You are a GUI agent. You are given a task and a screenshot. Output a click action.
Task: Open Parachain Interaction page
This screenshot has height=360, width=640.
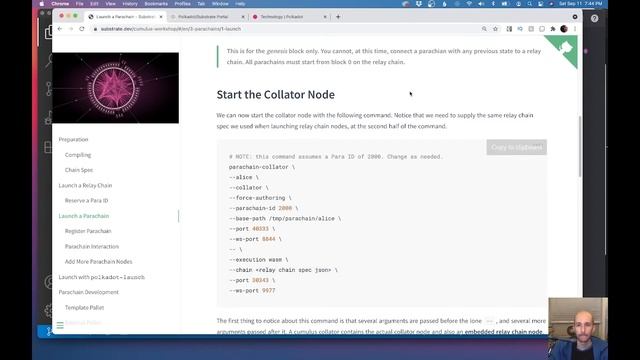(x=92, y=247)
